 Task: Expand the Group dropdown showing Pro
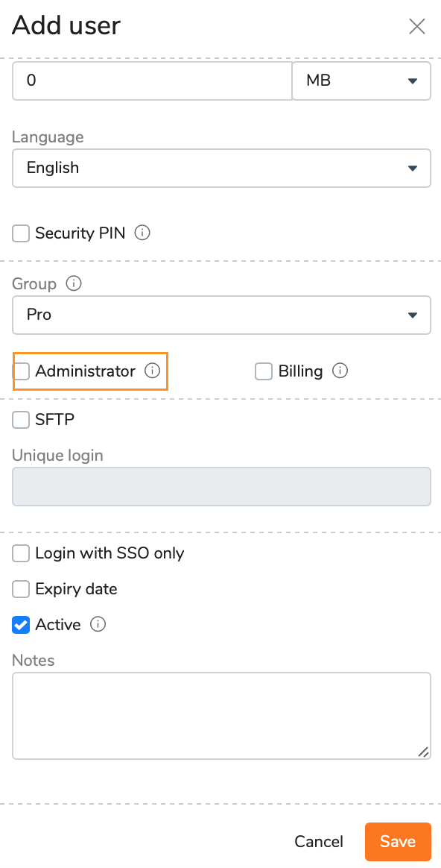[x=221, y=315]
